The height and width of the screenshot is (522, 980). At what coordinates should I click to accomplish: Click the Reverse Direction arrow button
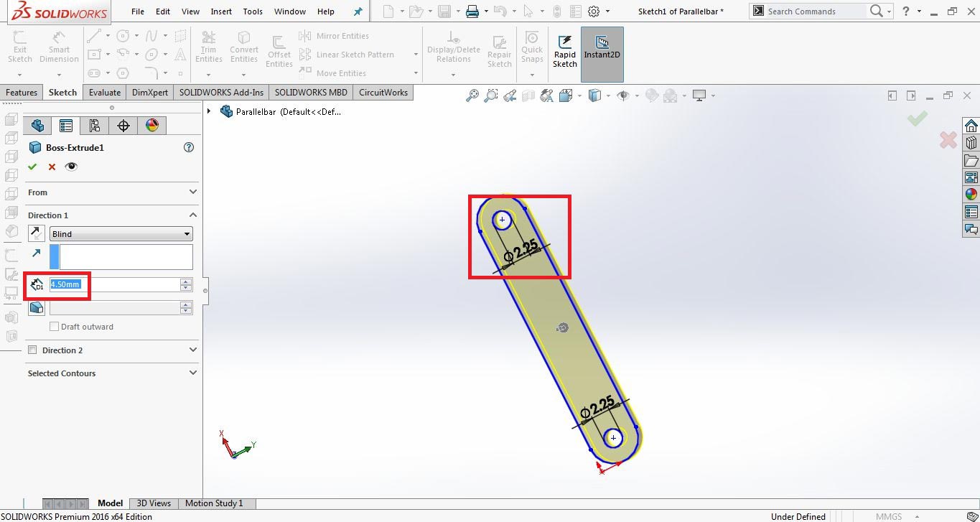click(36, 233)
